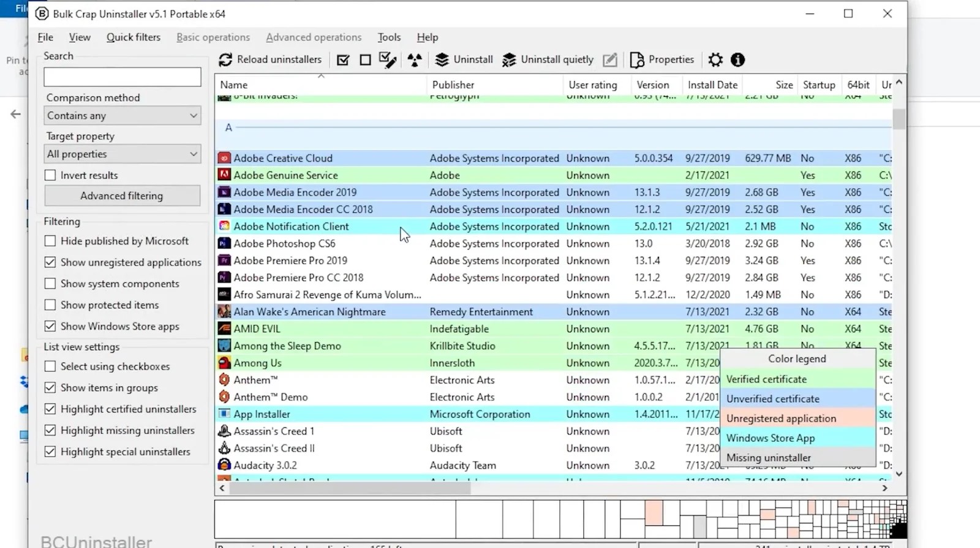This screenshot has width=980, height=548.
Task: Toggle Highlight missing uninstallers checkbox
Action: pyautogui.click(x=50, y=430)
